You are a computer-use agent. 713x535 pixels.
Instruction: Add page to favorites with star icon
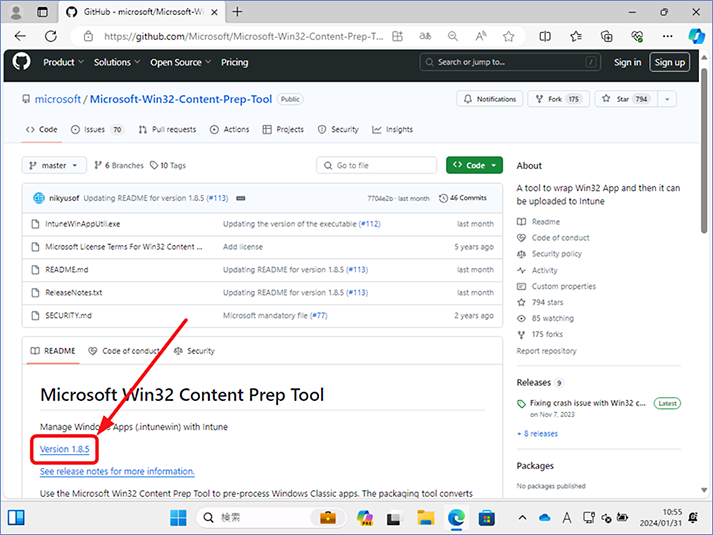coord(508,36)
